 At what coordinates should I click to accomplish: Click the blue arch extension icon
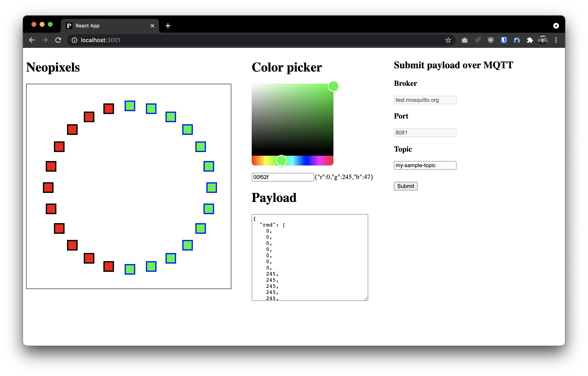[517, 40]
